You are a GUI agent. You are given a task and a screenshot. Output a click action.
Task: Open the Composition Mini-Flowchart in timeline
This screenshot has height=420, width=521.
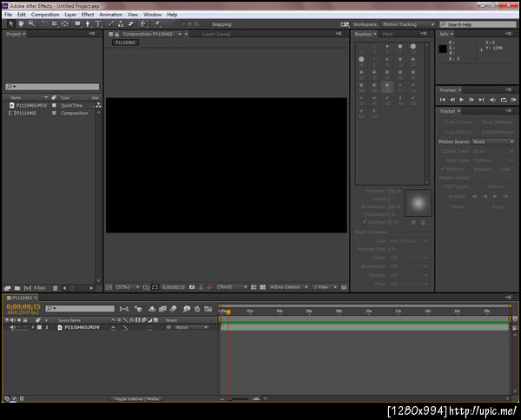[x=124, y=309]
